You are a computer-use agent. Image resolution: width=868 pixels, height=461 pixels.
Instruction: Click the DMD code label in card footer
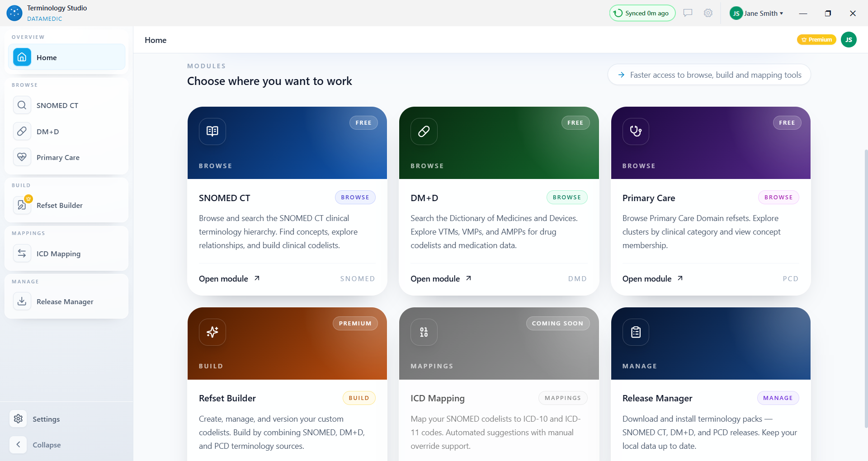point(577,279)
